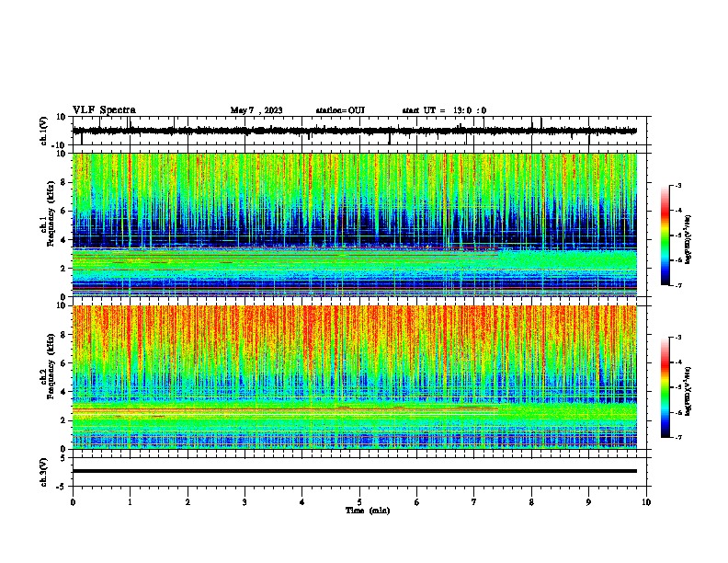The width and height of the screenshot is (728, 563).
Task: Click the "5" tick on ch.3 voltage axis
Action: (64, 457)
